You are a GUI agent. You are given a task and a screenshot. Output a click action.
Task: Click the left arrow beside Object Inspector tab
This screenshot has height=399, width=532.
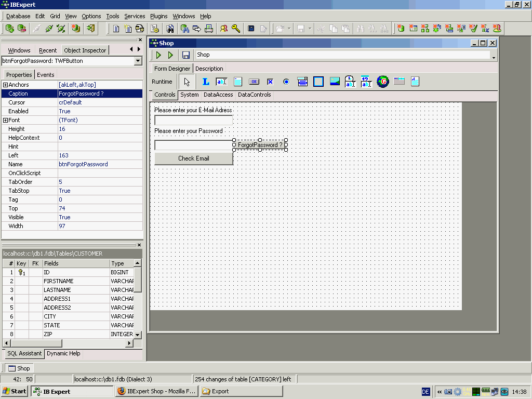click(x=131, y=49)
